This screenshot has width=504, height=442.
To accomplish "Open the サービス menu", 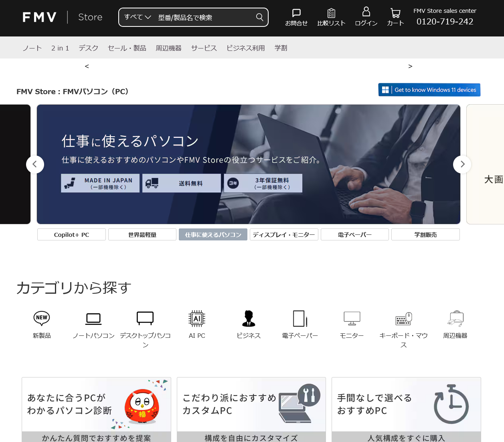I will (x=204, y=48).
